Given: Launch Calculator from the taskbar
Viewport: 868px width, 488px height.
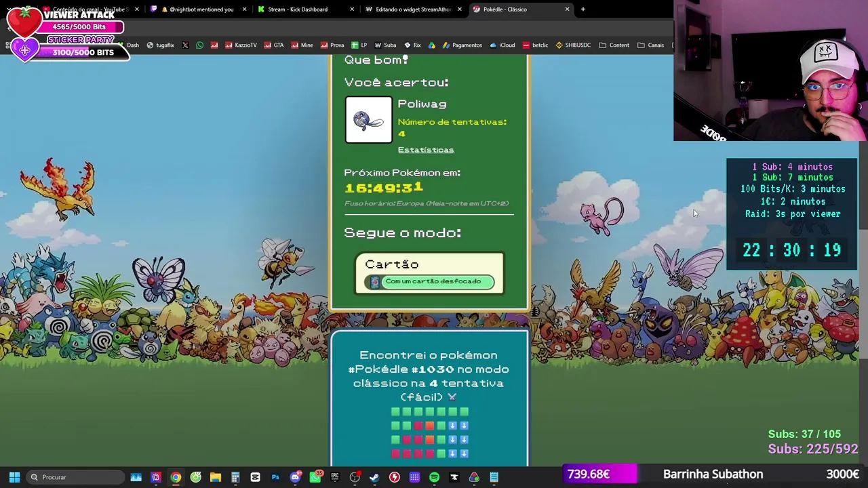Looking at the screenshot, I should 235,477.
